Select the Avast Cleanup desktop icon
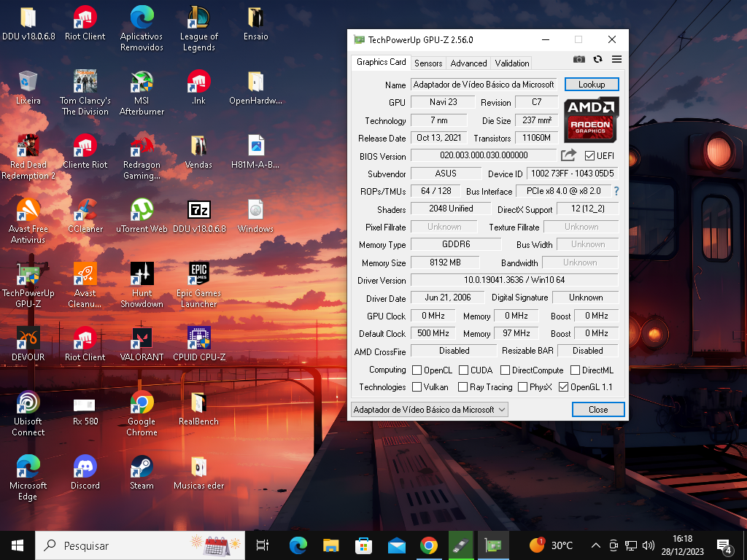The height and width of the screenshot is (560, 747). (x=85, y=285)
